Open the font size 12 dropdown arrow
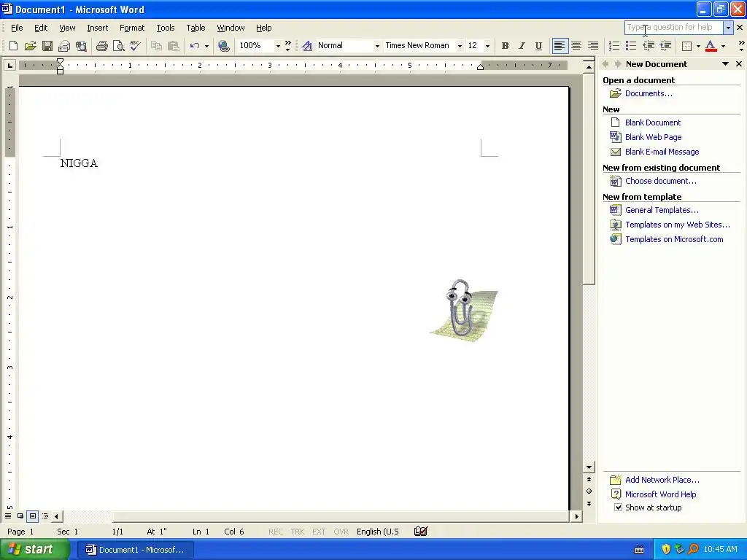This screenshot has width=747, height=560. 487,46
